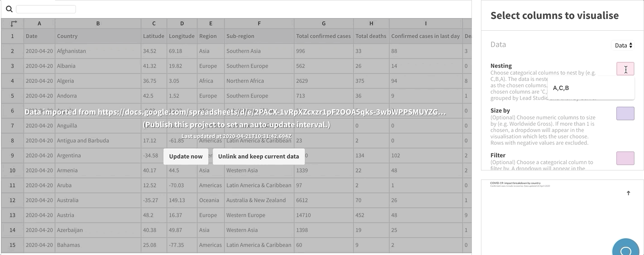This screenshot has width=644, height=255.
Task: Click the A,C,B tooltip suggestion text
Action: tap(561, 88)
